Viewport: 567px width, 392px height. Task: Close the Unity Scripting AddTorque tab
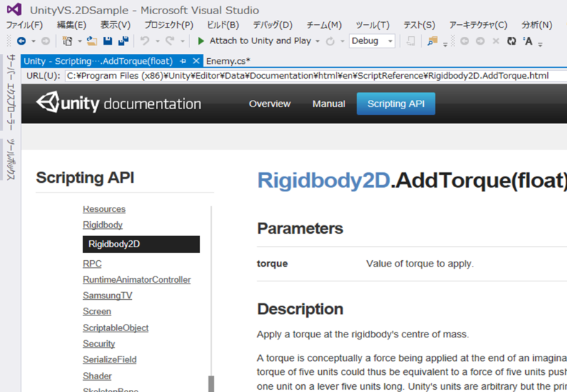tap(196, 61)
